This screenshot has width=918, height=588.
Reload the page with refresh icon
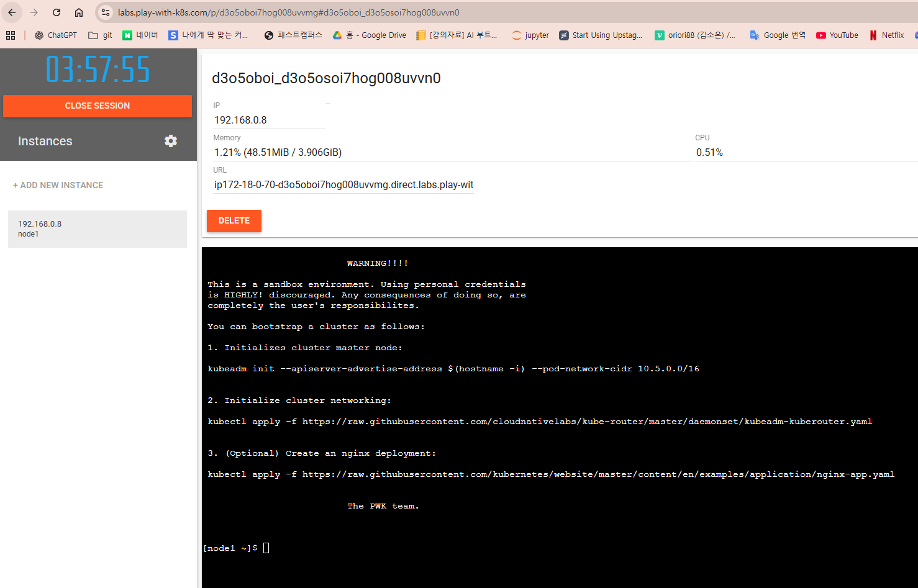tap(57, 12)
